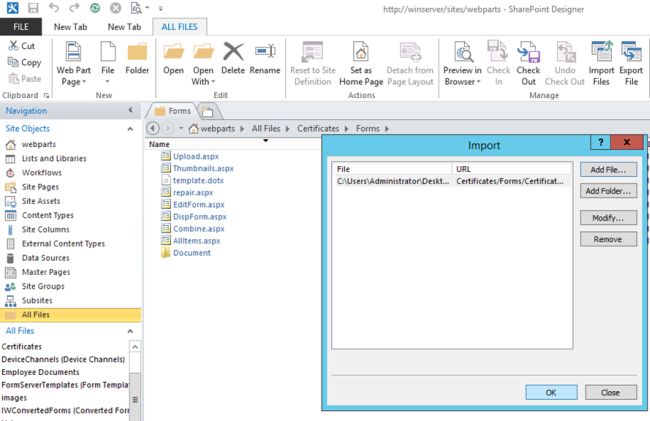The width and height of the screenshot is (650, 421).
Task: Select the imported file row in Import list
Action: pos(451,181)
